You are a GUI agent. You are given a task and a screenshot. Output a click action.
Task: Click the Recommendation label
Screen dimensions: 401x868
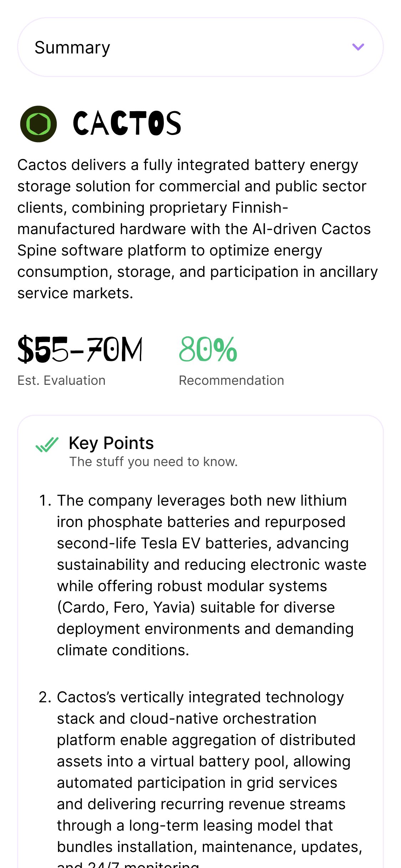(231, 380)
